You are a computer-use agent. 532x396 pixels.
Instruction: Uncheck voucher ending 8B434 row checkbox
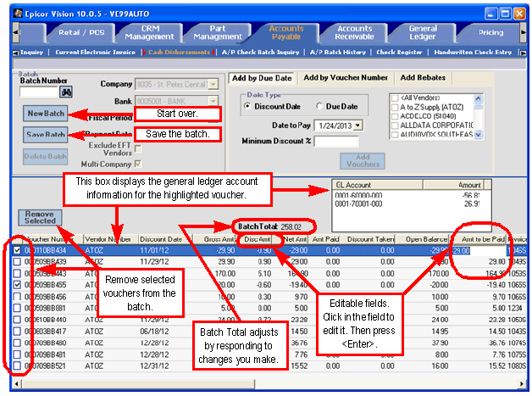coord(17,251)
